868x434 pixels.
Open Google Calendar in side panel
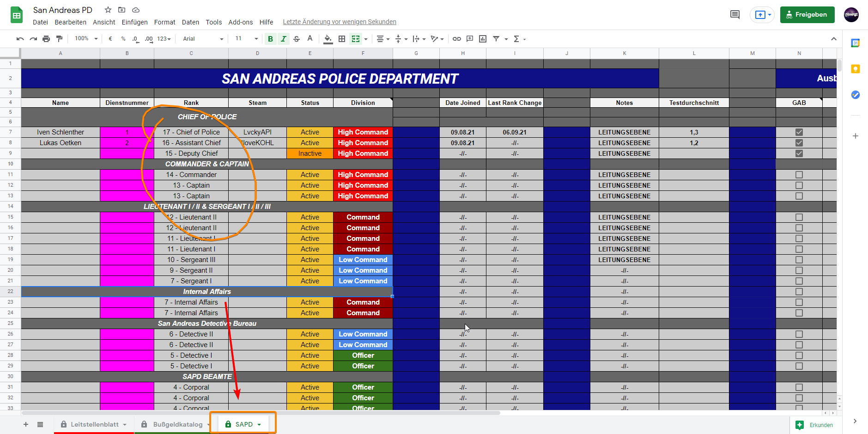[x=855, y=43]
